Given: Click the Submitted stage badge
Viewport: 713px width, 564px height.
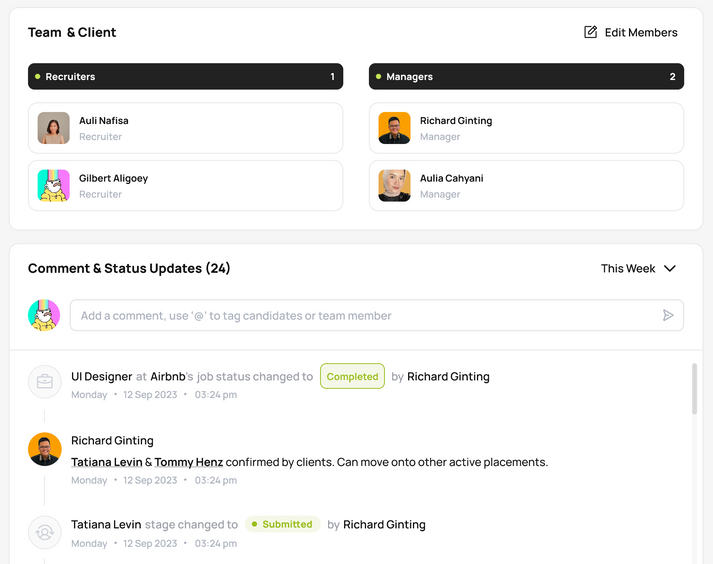Looking at the screenshot, I should click(x=282, y=524).
